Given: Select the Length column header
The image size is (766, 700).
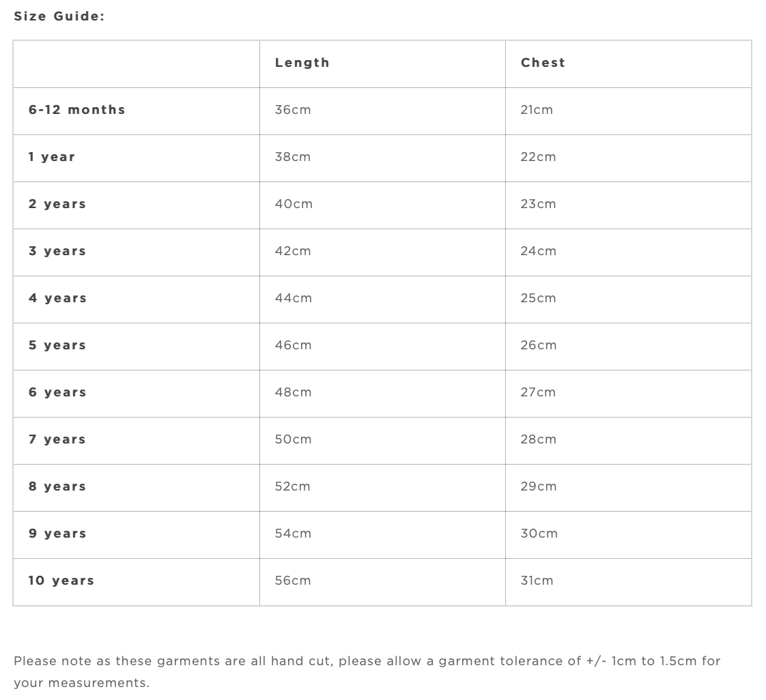Looking at the screenshot, I should 302,63.
